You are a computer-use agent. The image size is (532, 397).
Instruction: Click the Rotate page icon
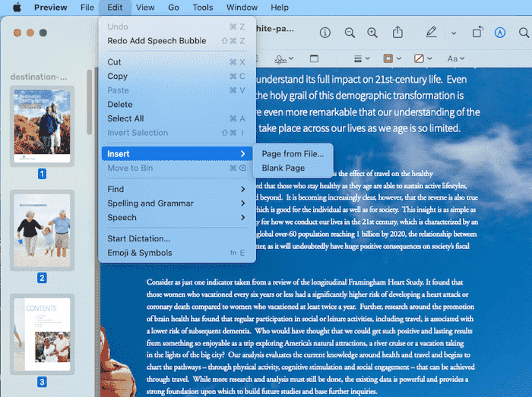pyautogui.click(x=477, y=32)
